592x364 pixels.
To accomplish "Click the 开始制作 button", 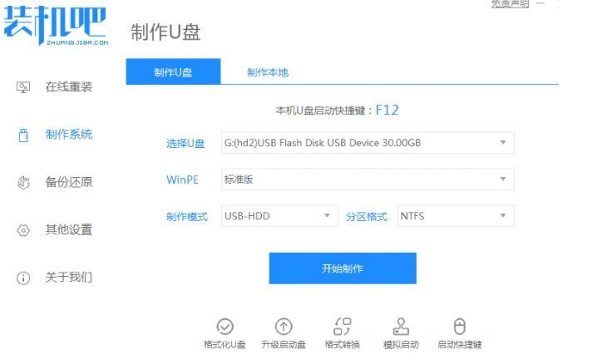I will (343, 268).
